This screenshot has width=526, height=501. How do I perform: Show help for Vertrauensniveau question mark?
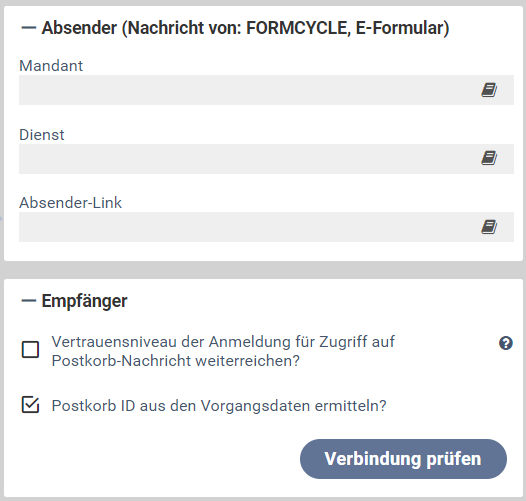click(506, 343)
